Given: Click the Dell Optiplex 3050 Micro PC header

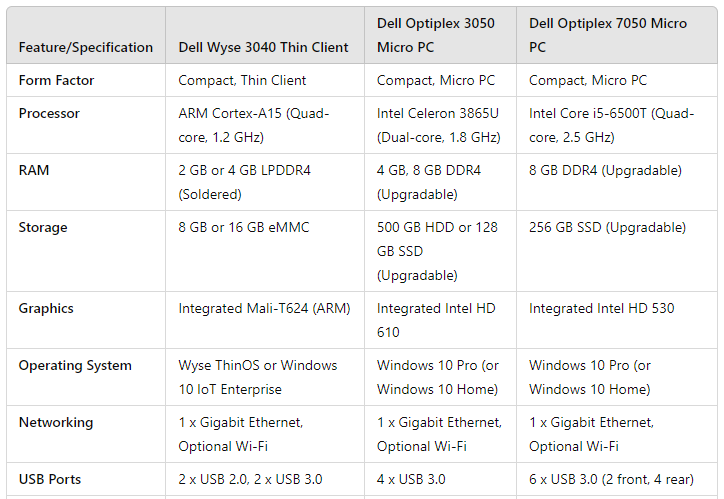Looking at the screenshot, I should click(435, 35).
